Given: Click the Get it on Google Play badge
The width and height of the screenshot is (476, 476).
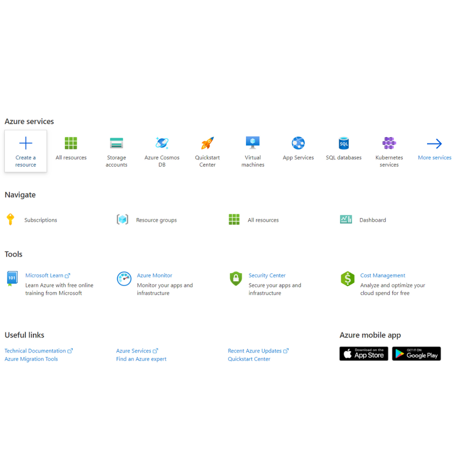Looking at the screenshot, I should click(416, 353).
